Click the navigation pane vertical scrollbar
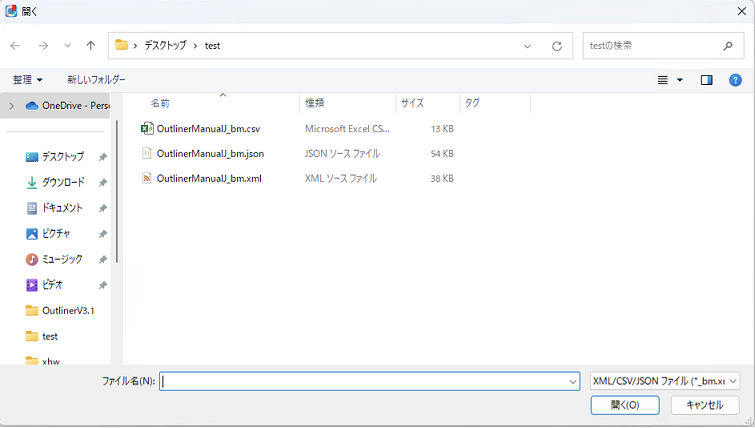Screen dimensions: 755x428 (117, 190)
